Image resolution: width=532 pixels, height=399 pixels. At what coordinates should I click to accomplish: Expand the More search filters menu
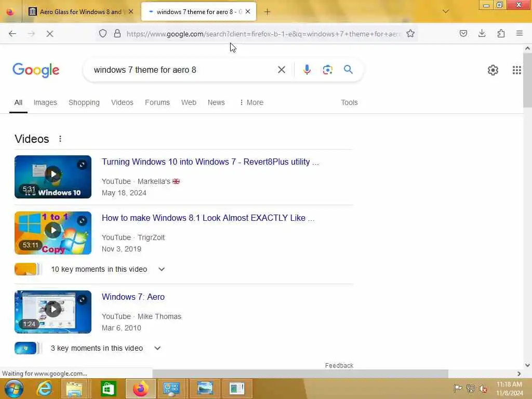(251, 102)
